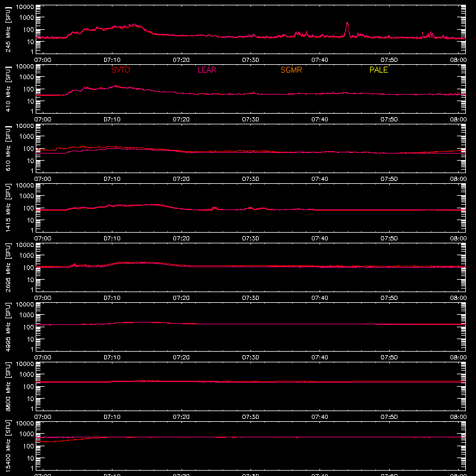This screenshot has height=476, width=476.
Task: Click the 07:00 label under the 8800 MHz plot
Action: 43,417
